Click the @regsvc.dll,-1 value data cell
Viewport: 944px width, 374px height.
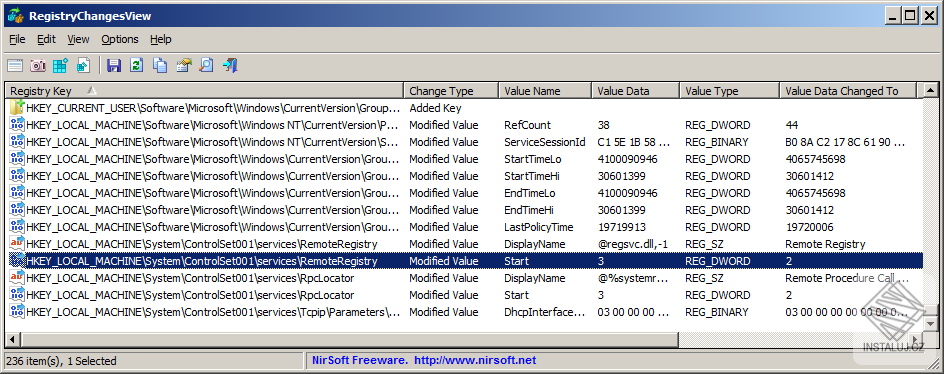632,244
